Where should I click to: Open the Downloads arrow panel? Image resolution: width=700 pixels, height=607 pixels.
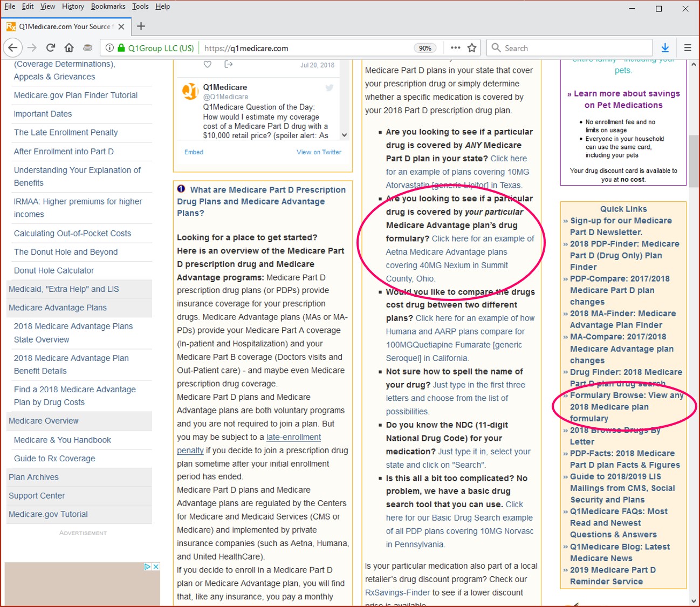coord(665,47)
